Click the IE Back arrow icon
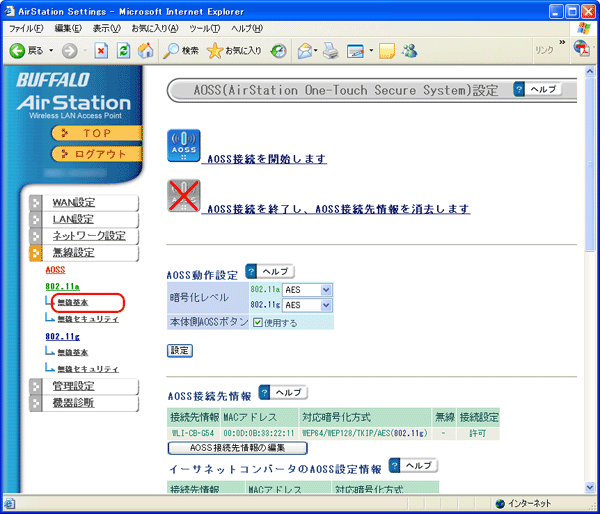The image size is (600, 514). click(x=17, y=51)
